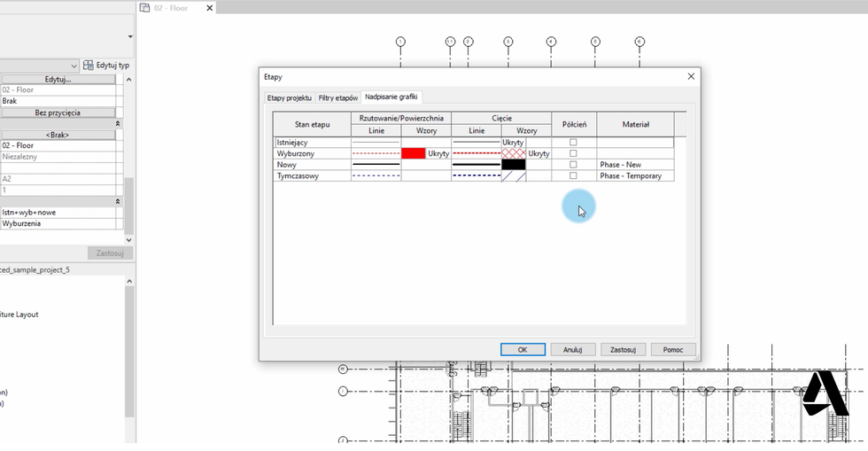Click the Materiał column header

tap(635, 124)
